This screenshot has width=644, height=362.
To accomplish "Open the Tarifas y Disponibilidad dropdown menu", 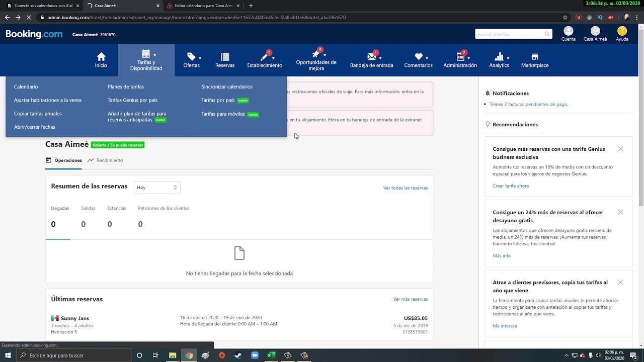I will (146, 60).
